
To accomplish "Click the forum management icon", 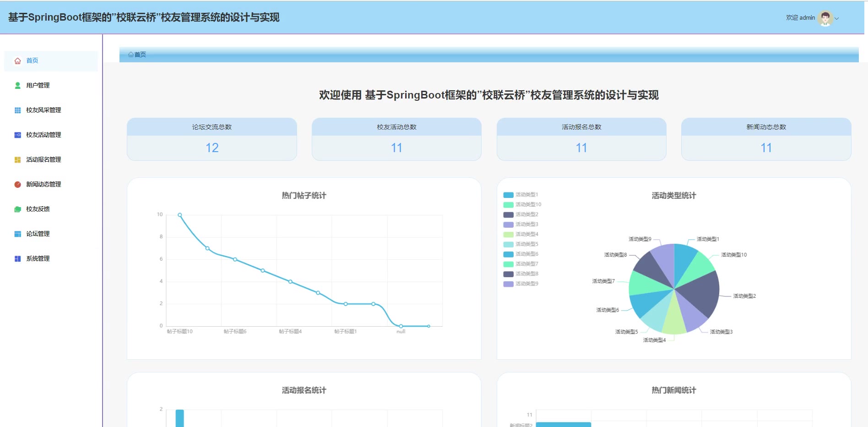I will 17,234.
